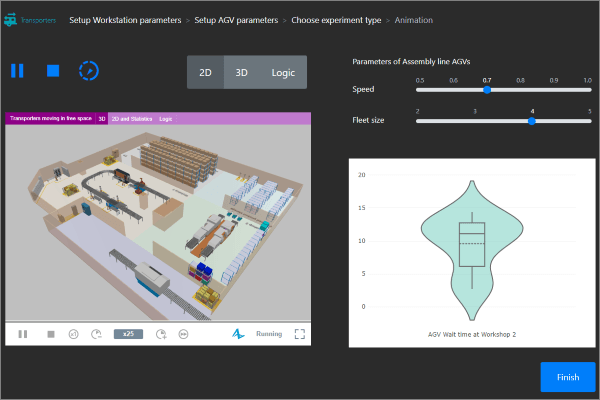600x400 pixels.
Task: Click the Finish button
Action: 567,377
